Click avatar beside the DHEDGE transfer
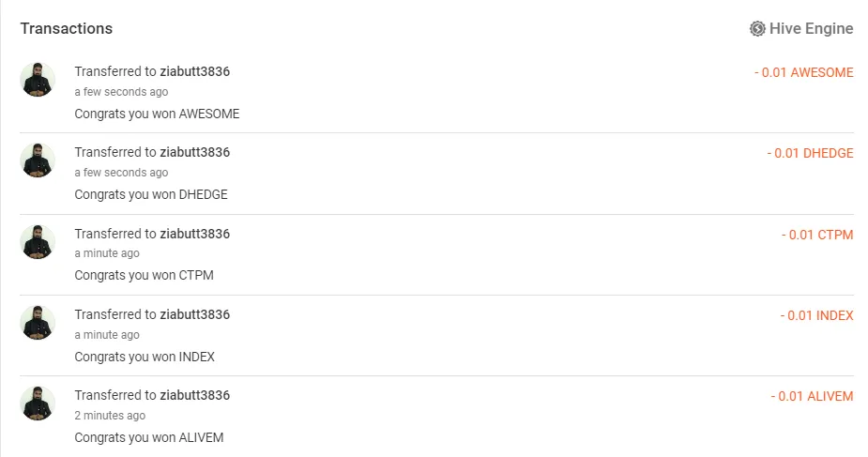 38,160
